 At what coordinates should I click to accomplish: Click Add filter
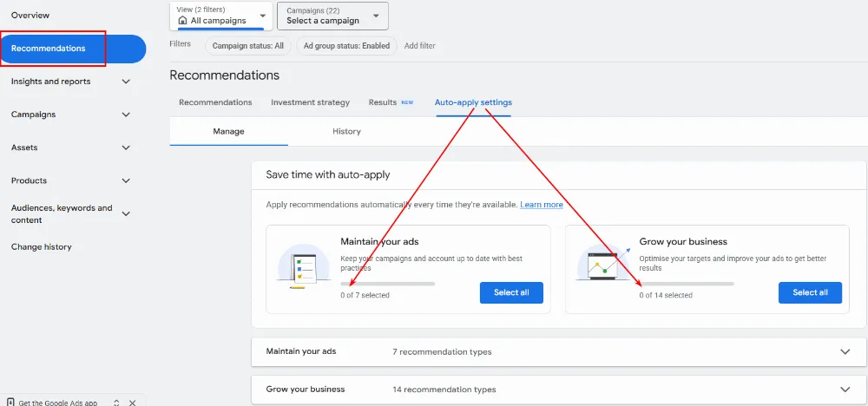point(419,46)
